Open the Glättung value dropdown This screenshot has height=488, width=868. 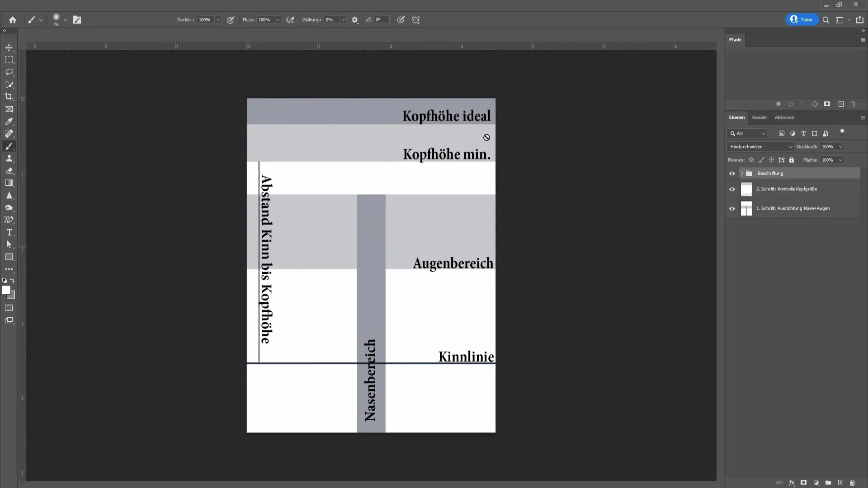pyautogui.click(x=343, y=20)
